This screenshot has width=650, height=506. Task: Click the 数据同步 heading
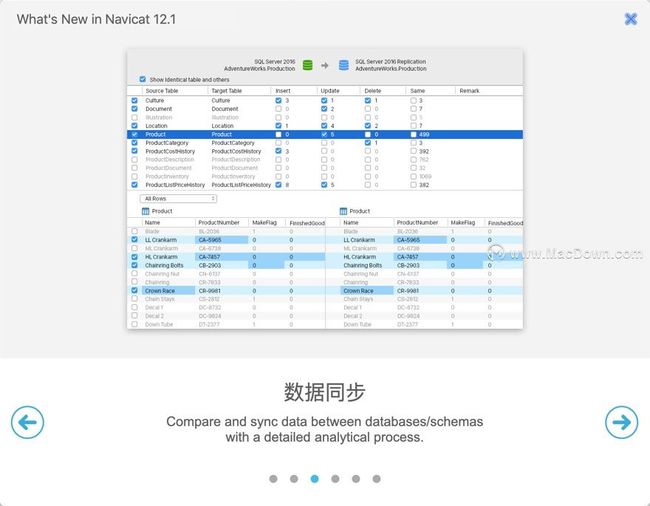tap(325, 392)
